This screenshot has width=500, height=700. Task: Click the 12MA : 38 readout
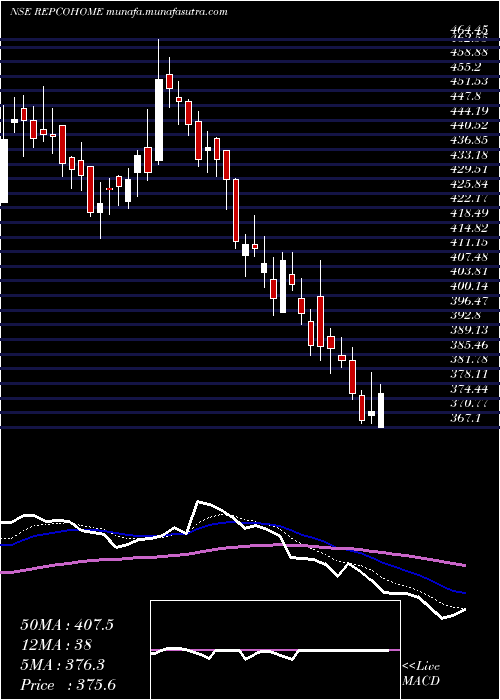[x=56, y=645]
